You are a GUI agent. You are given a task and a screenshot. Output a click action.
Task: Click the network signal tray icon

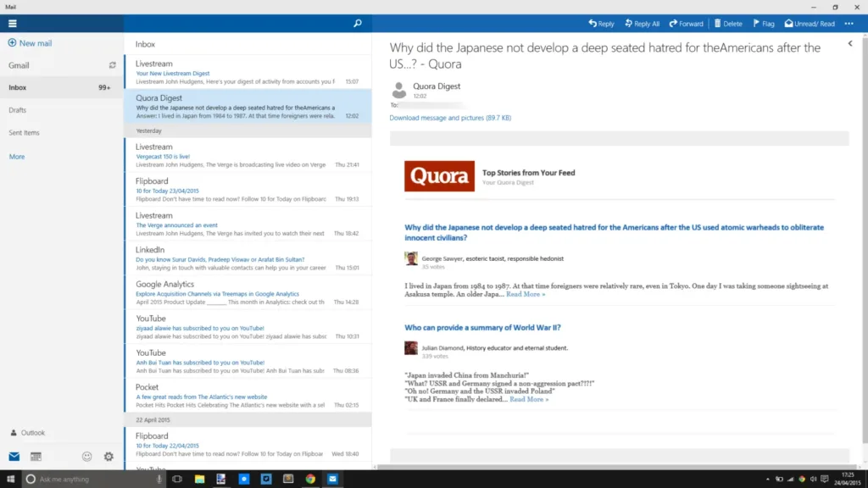pos(791,480)
